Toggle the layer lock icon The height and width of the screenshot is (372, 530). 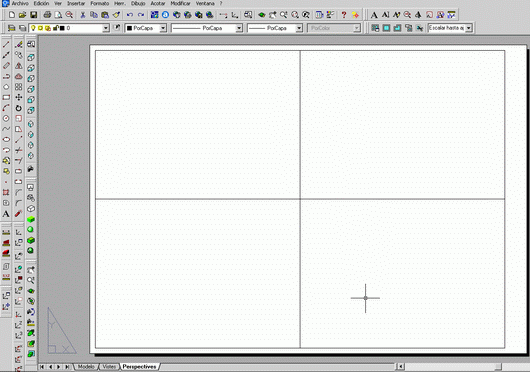56,28
